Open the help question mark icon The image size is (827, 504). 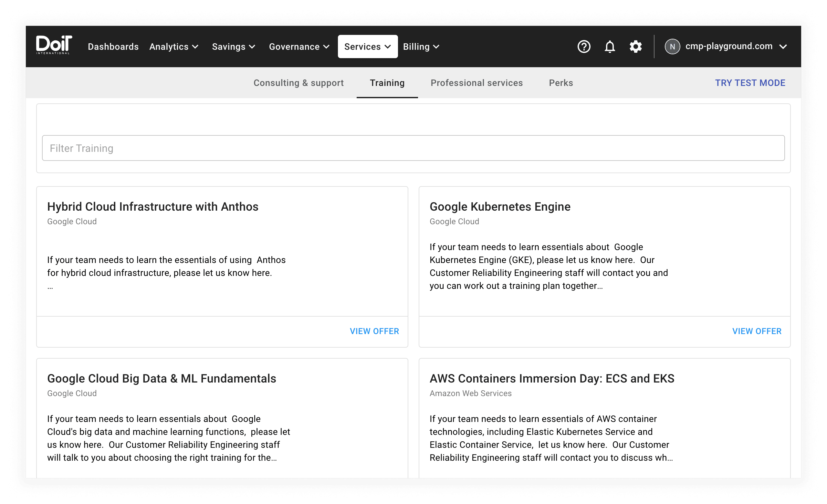(584, 47)
